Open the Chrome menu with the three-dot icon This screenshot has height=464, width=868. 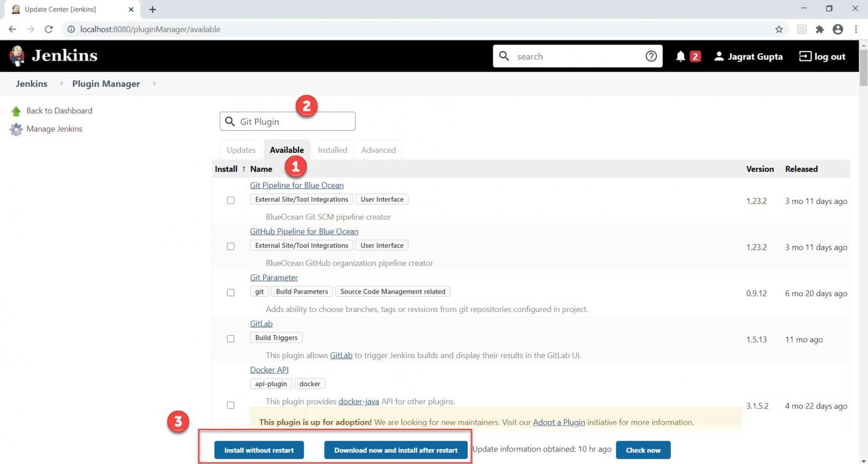pyautogui.click(x=856, y=29)
